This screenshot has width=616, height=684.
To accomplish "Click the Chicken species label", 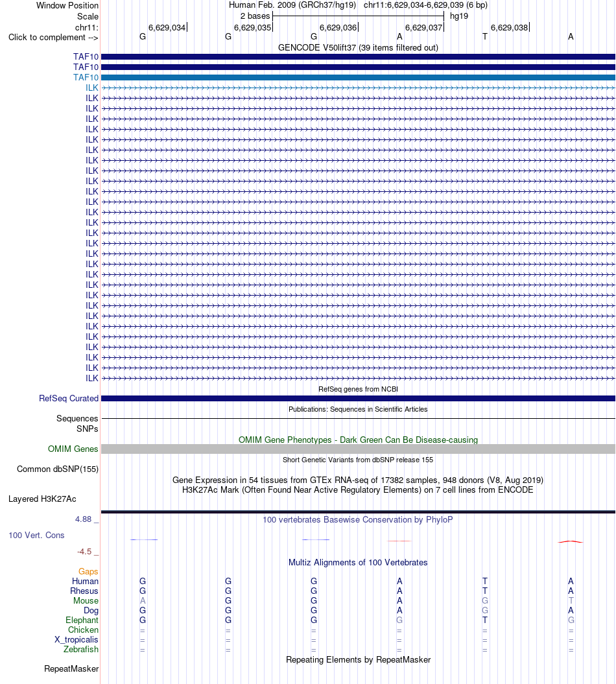I will [x=84, y=630].
